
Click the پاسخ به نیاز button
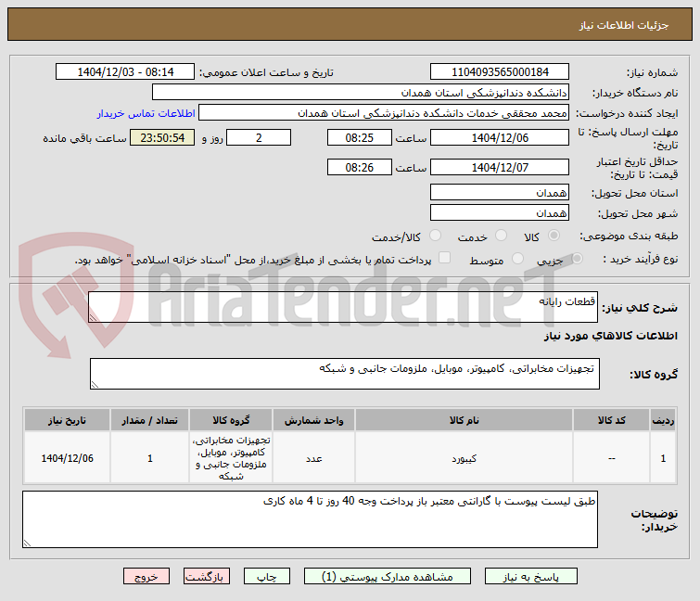point(531,576)
